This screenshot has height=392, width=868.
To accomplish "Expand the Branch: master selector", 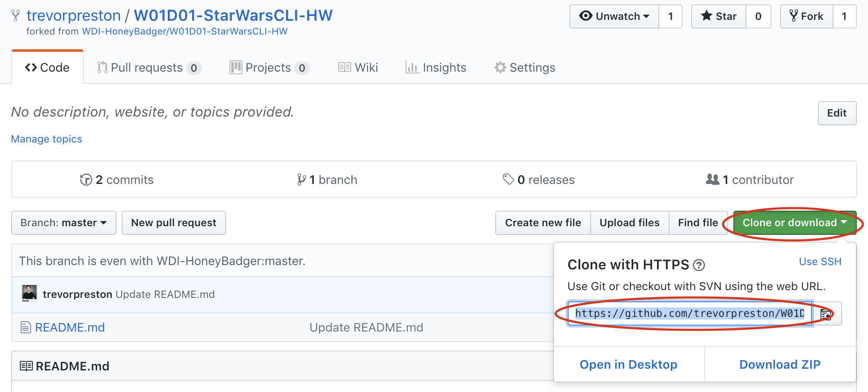I will click(64, 223).
